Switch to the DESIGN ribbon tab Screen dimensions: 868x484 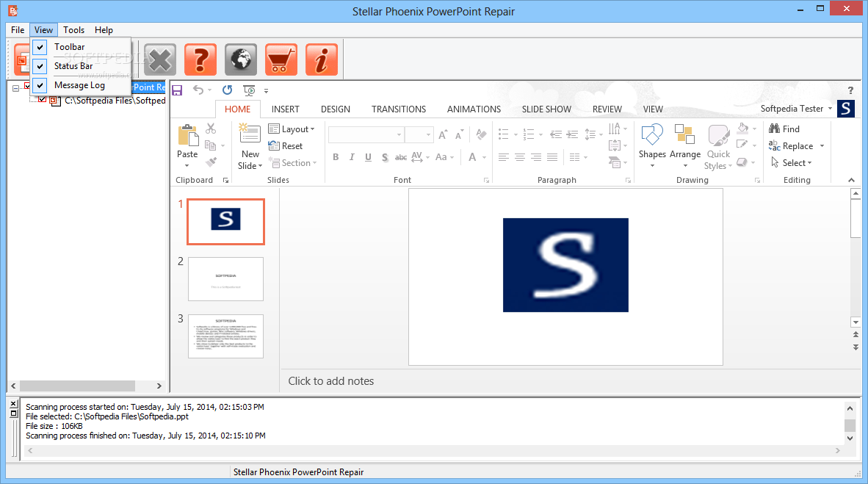click(336, 109)
